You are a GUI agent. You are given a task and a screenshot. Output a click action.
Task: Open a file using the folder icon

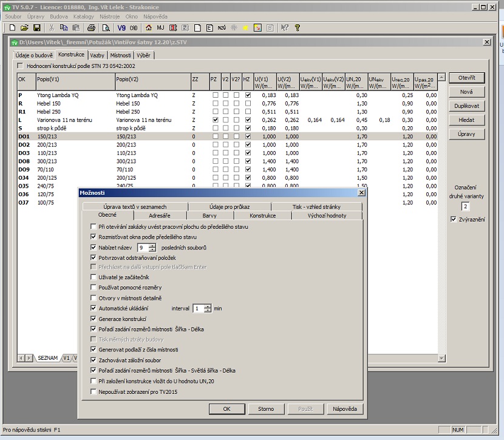point(24,28)
